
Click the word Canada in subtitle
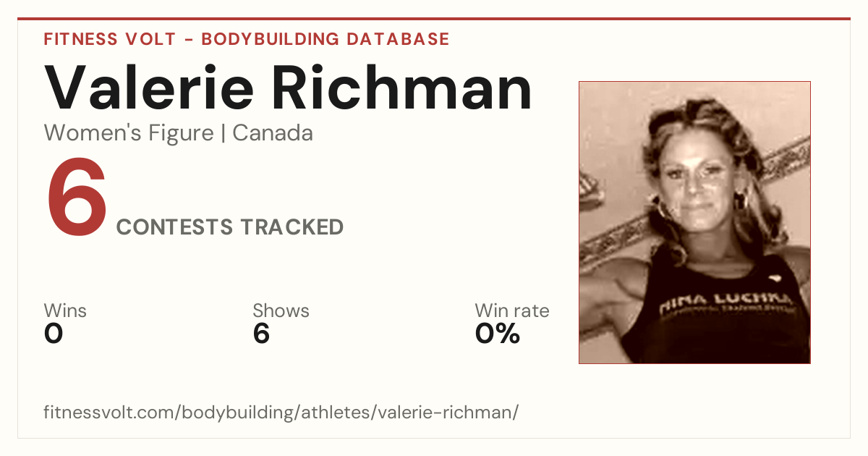[273, 133]
